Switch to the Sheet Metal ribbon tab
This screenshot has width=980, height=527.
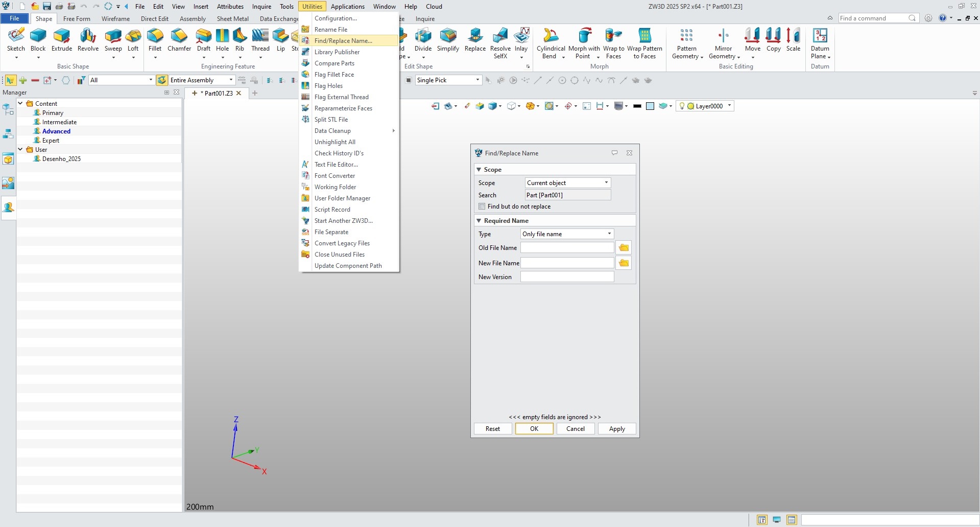[x=232, y=19]
